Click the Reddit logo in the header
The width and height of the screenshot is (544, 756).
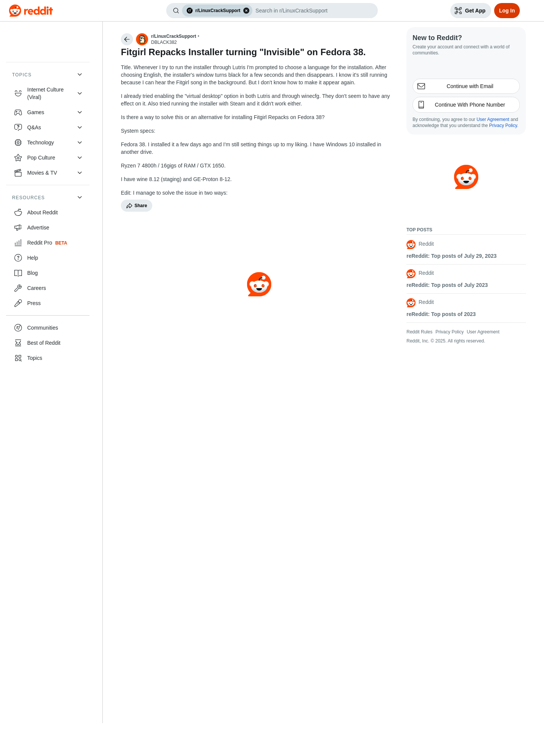click(31, 11)
